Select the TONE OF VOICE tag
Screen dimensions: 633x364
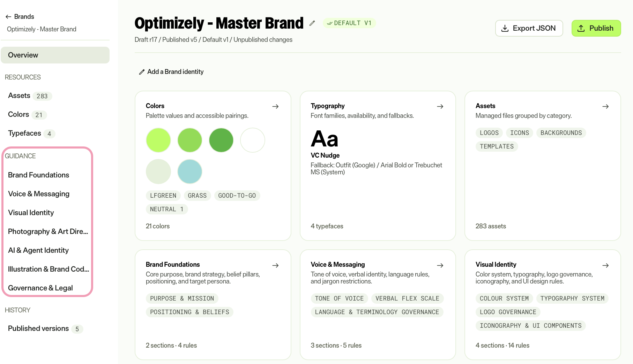tap(339, 298)
